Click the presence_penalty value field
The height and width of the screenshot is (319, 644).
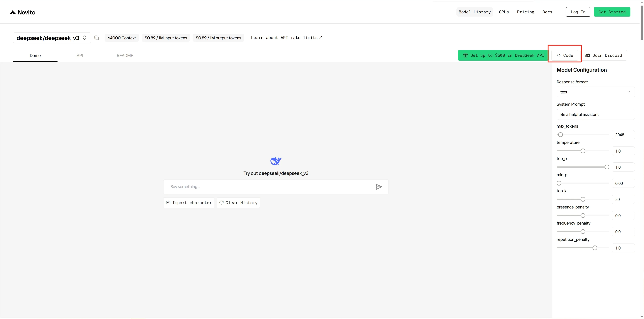tap(623, 216)
